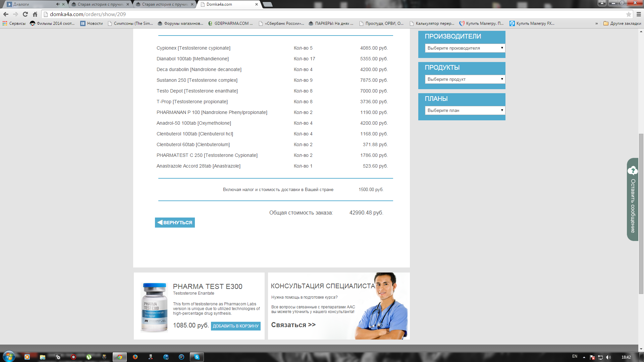Mute audio on the Диалоги tab
Screen dimensions: 644x362
58,4
